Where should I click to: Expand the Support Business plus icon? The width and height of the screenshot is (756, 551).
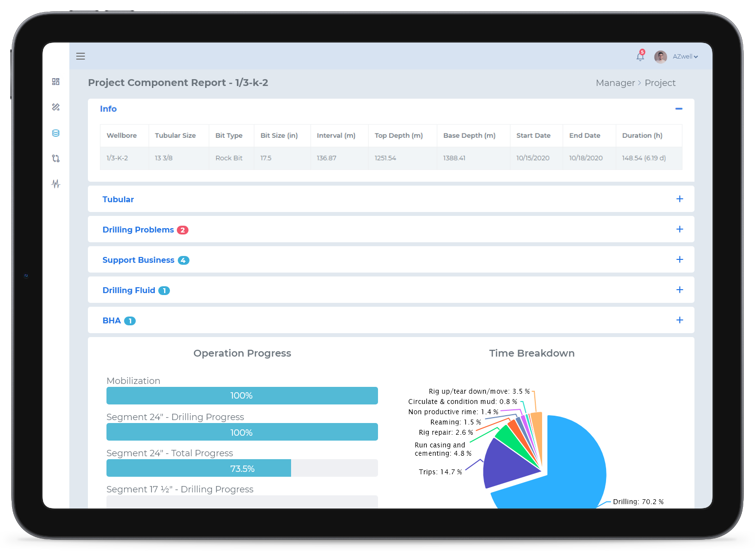(x=679, y=259)
